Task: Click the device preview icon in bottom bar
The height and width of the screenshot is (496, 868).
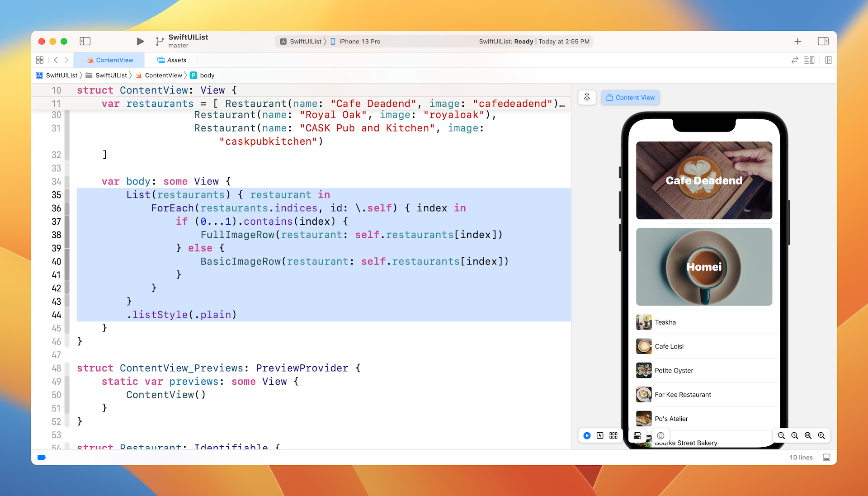Action: (x=661, y=435)
